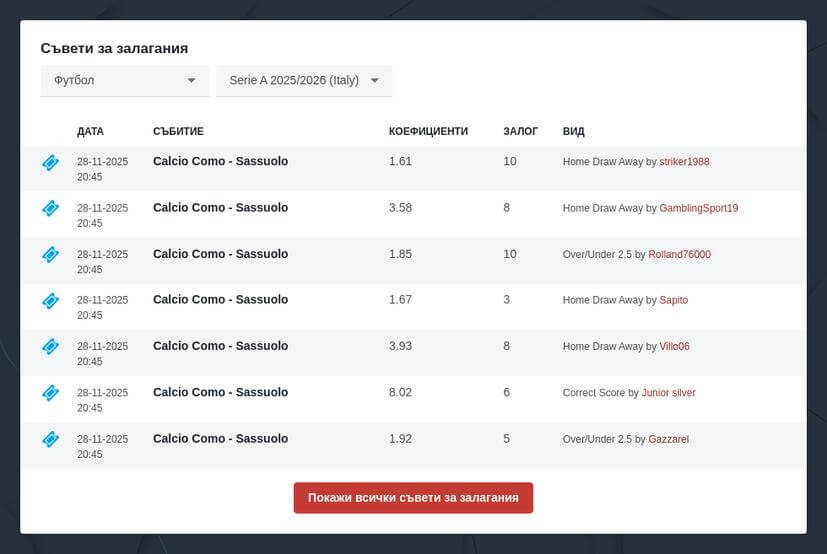Image resolution: width=827 pixels, height=554 pixels.
Task: Click ticket icon in Gazzarel tip row
Action: (50, 439)
